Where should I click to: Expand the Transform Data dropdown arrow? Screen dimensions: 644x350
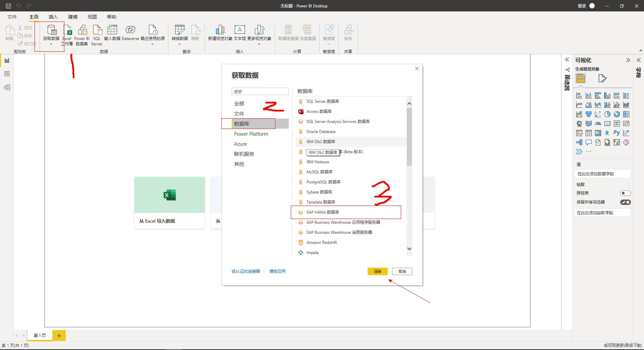(179, 44)
